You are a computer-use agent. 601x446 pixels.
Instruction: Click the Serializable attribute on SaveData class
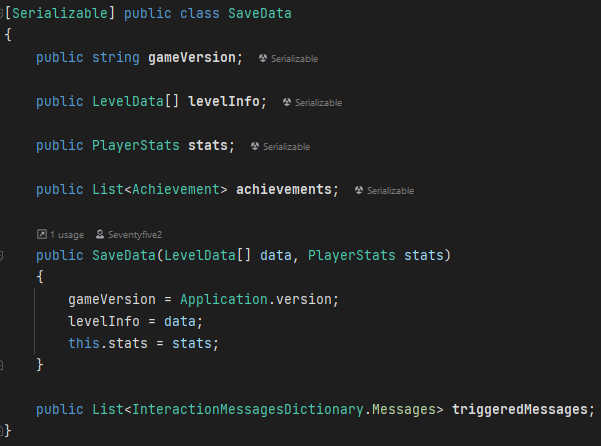coord(60,14)
